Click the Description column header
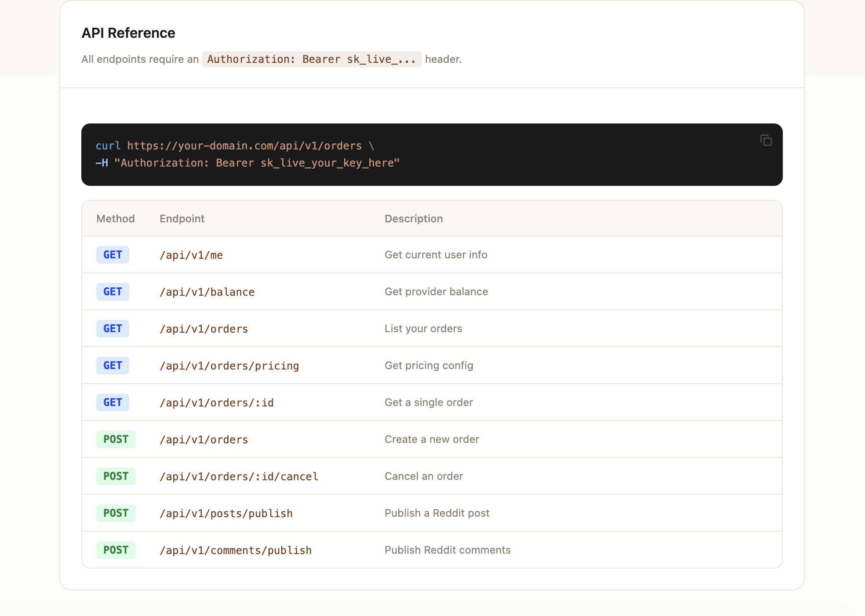Image resolution: width=865 pixels, height=616 pixels. click(414, 219)
